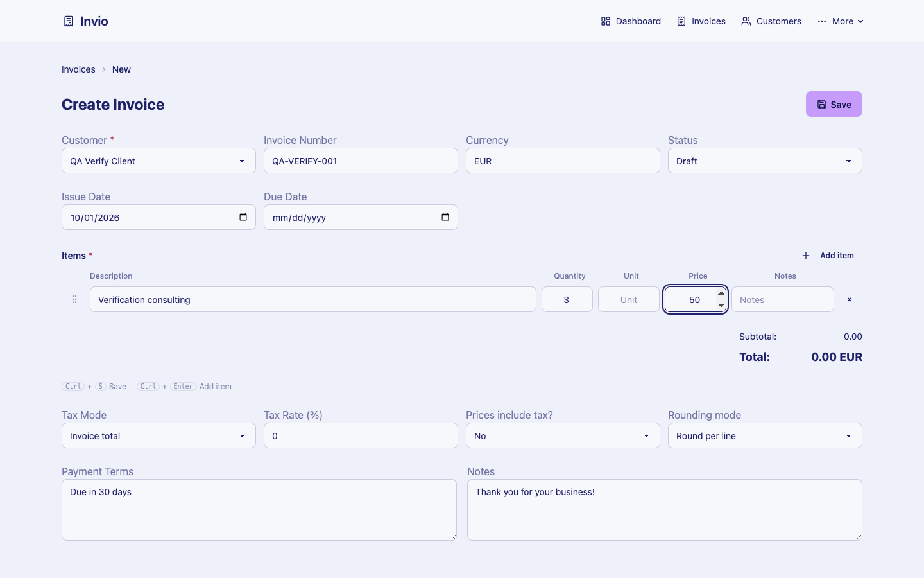924x578 pixels.
Task: Open the Customers page
Action: [771, 21]
